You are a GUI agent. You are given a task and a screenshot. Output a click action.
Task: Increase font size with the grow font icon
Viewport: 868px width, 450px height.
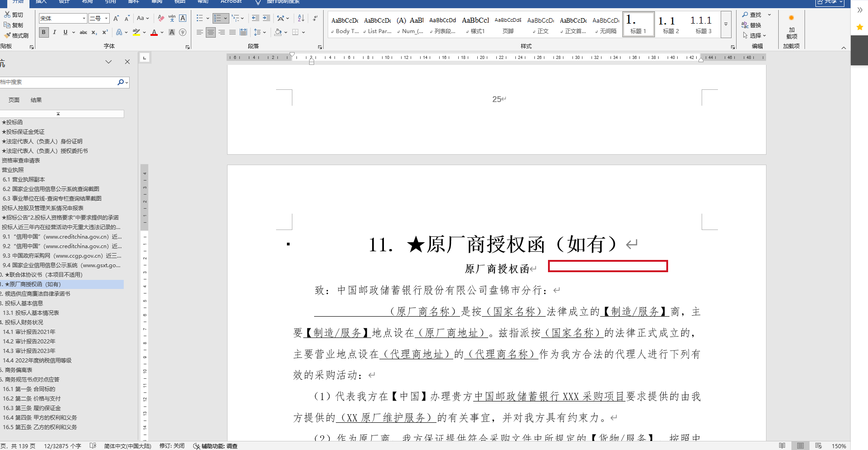click(116, 18)
